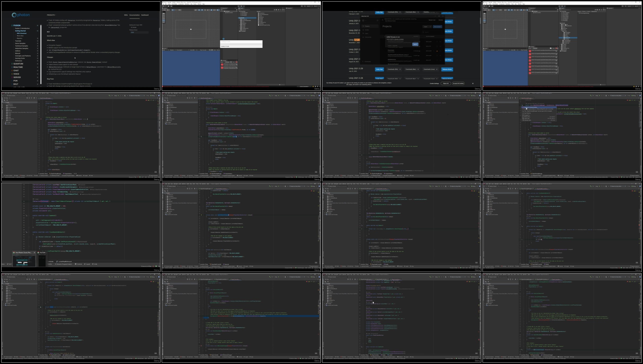This screenshot has width=643, height=364.
Task: Click the Chrome icon on the 'Your Photon Cloud' preview
Action: [x=14, y=252]
